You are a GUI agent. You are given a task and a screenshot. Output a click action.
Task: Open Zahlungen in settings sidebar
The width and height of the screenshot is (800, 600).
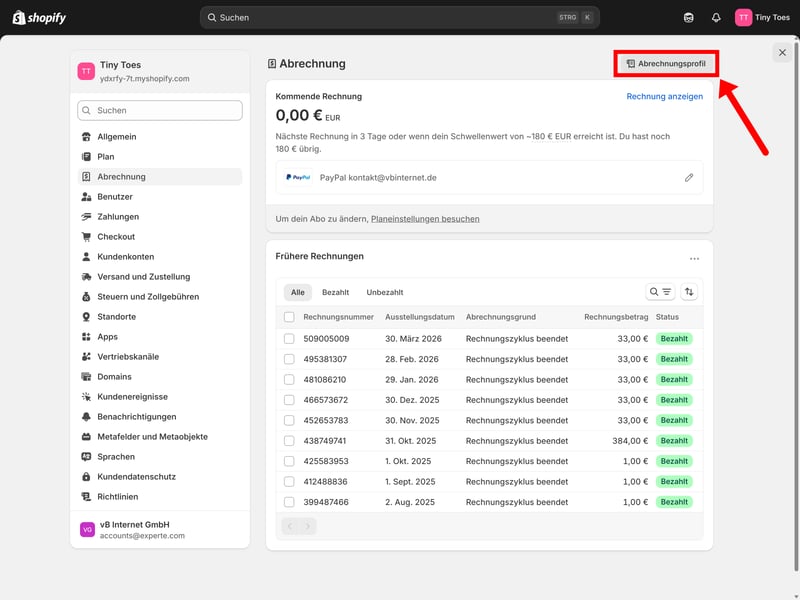[x=118, y=217]
